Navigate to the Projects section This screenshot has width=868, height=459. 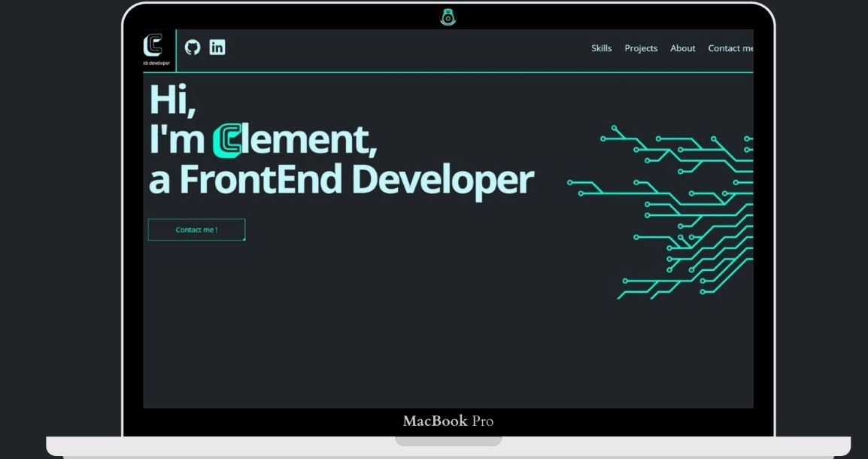641,48
